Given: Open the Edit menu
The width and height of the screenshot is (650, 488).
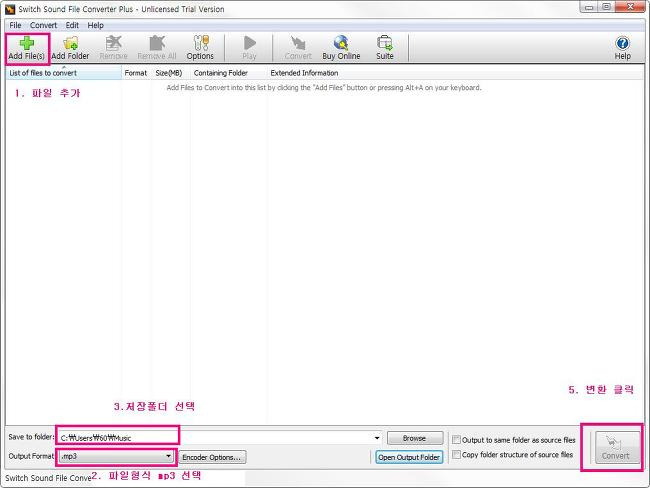Looking at the screenshot, I should [72, 25].
